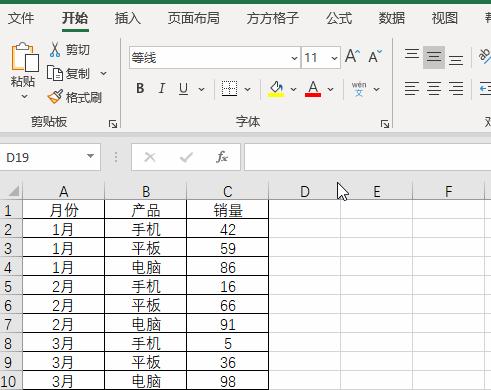
Task: Open the font name 等线 dropdown
Action: 294,58
